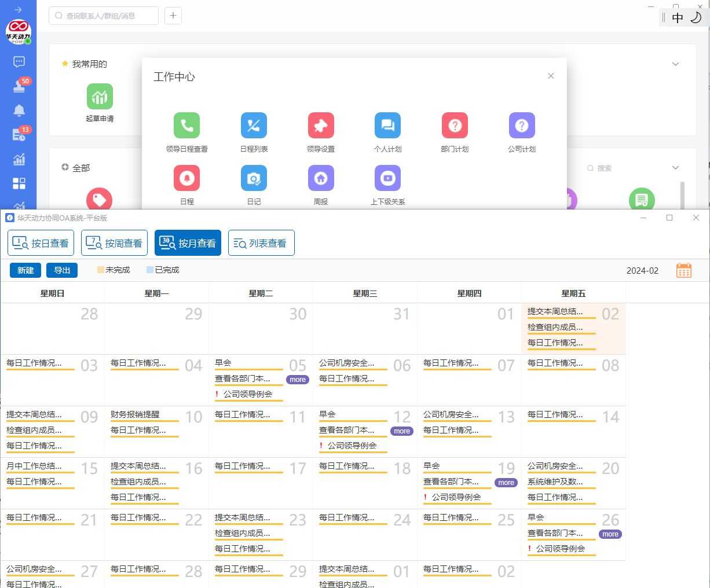
Task: Open the notifications bell in sidebar
Action: 19,111
